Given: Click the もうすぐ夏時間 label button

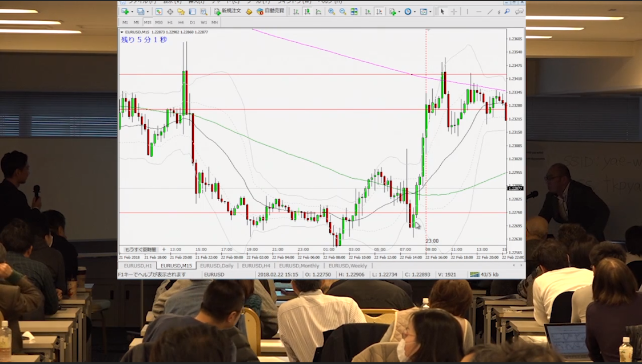Looking at the screenshot, I should [x=140, y=250].
